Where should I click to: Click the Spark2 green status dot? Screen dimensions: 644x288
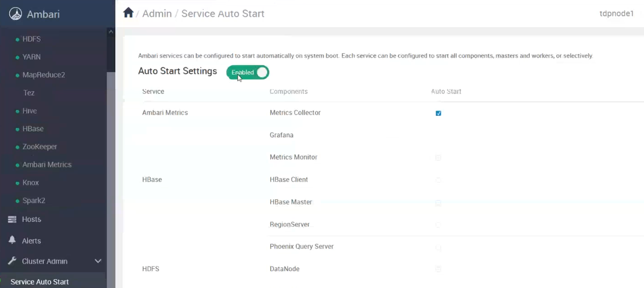pos(18,201)
